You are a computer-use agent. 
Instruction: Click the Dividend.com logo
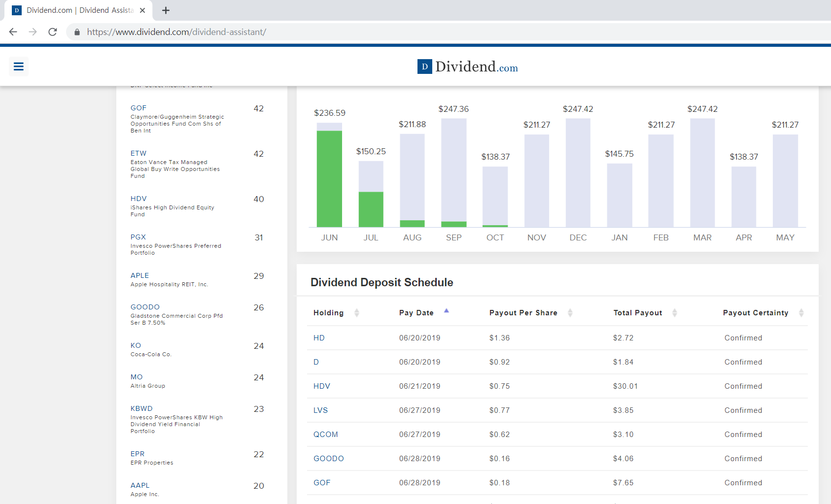click(467, 67)
